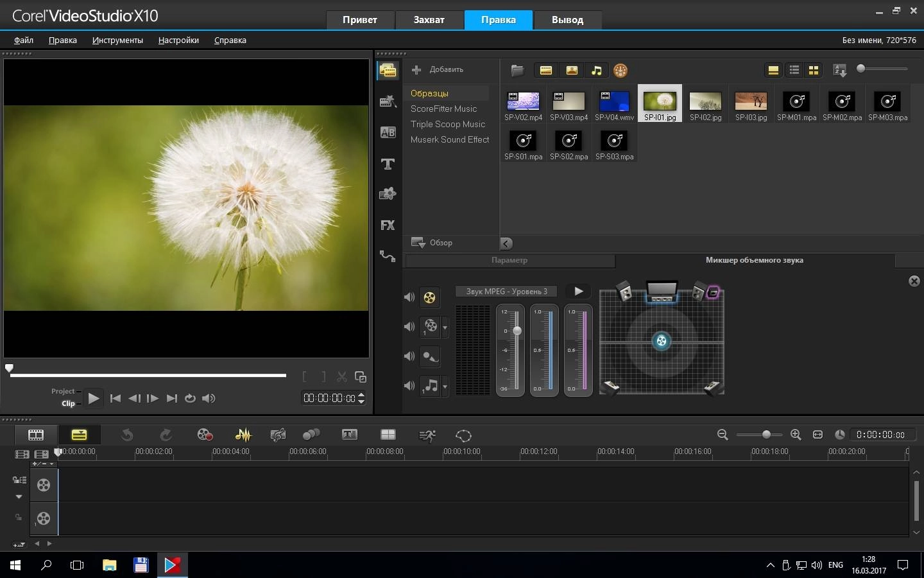Open the Auto Music tool

click(278, 435)
